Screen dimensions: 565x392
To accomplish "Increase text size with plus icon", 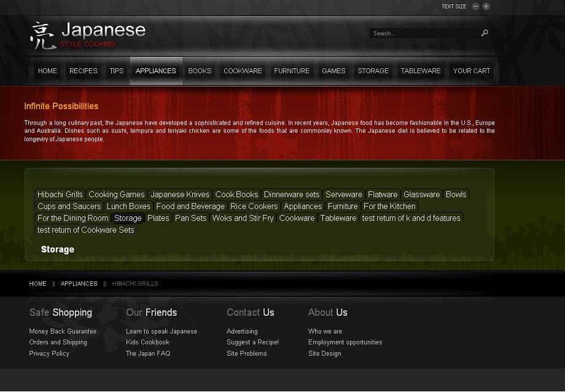I will (486, 7).
